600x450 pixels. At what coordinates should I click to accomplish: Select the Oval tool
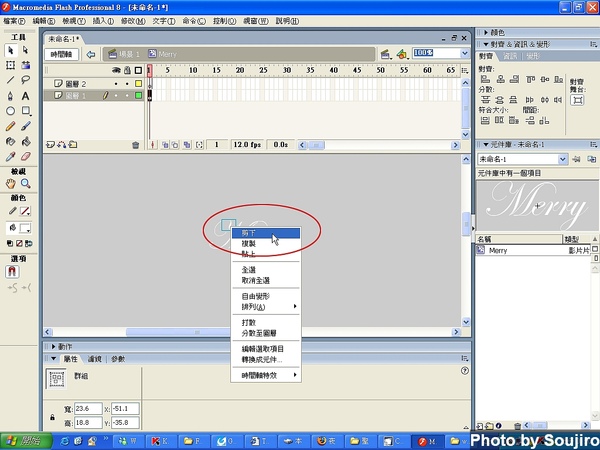click(10, 111)
